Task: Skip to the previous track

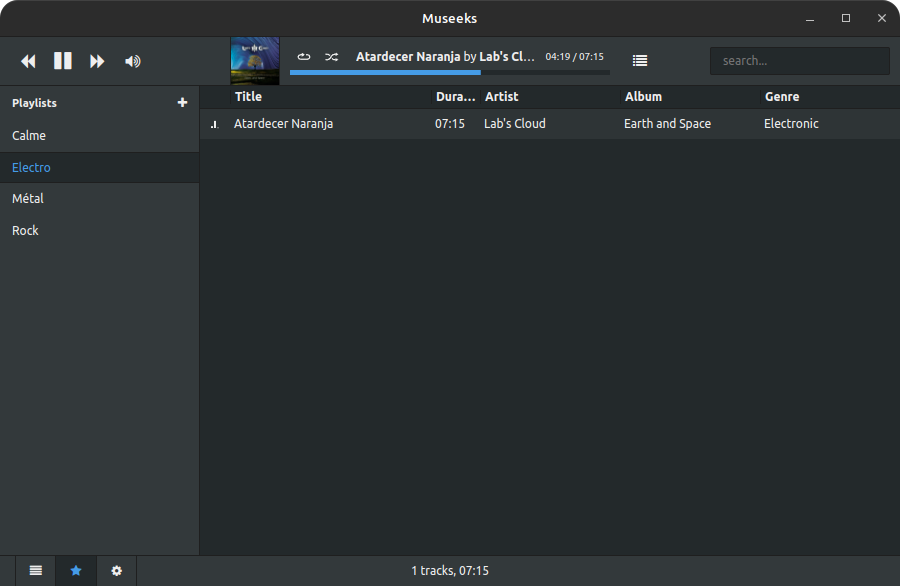Action: coord(28,61)
